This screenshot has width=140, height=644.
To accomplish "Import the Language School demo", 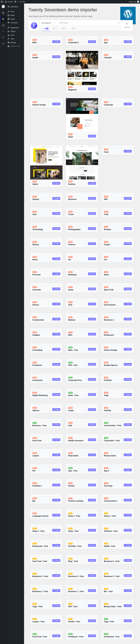I will pyautogui.click(x=56, y=515).
